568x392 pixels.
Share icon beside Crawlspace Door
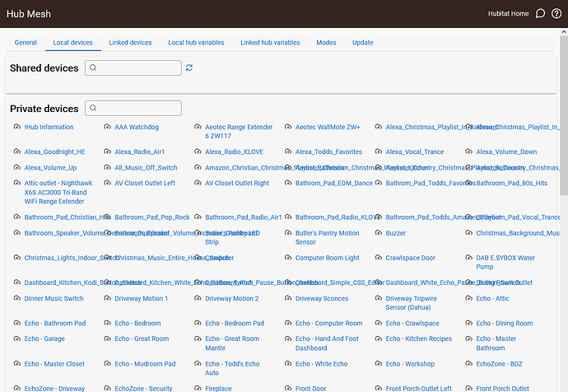379,258
